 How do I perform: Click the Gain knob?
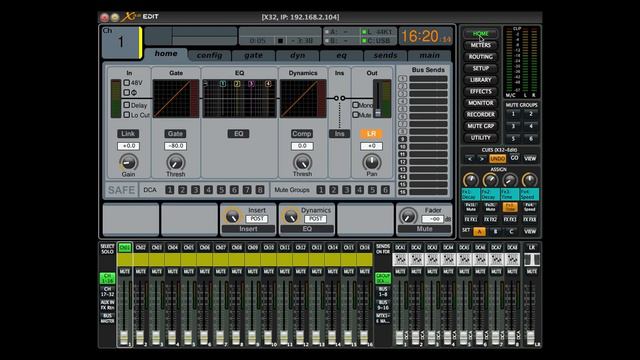click(x=128, y=162)
